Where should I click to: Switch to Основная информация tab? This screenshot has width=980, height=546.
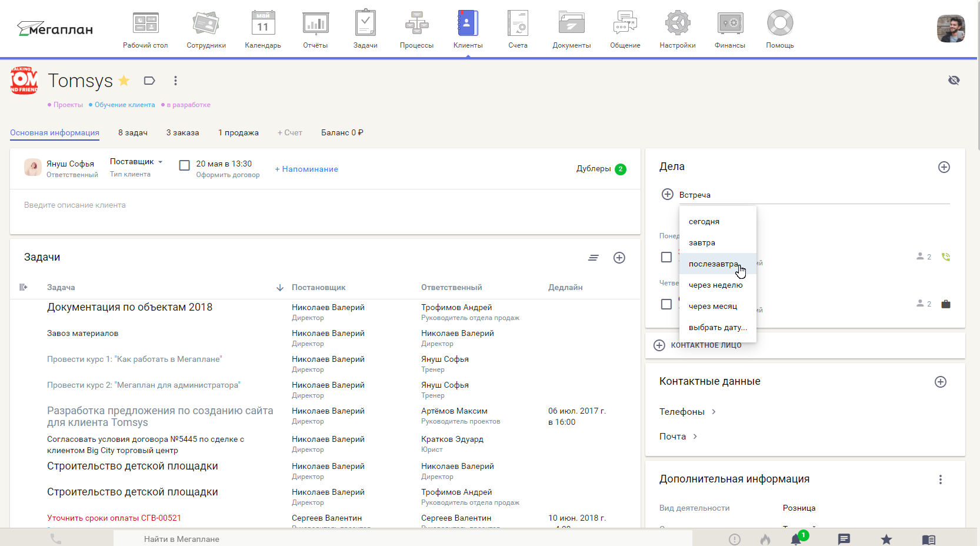55,132
